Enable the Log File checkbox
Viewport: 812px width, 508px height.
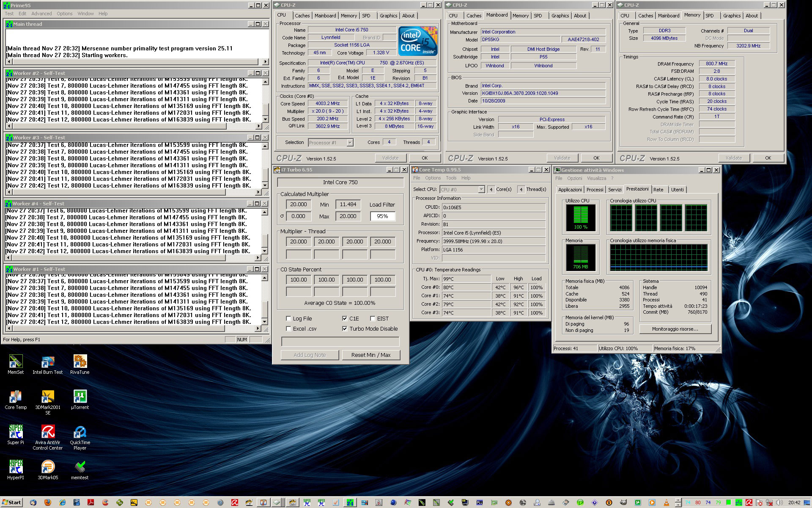[288, 318]
